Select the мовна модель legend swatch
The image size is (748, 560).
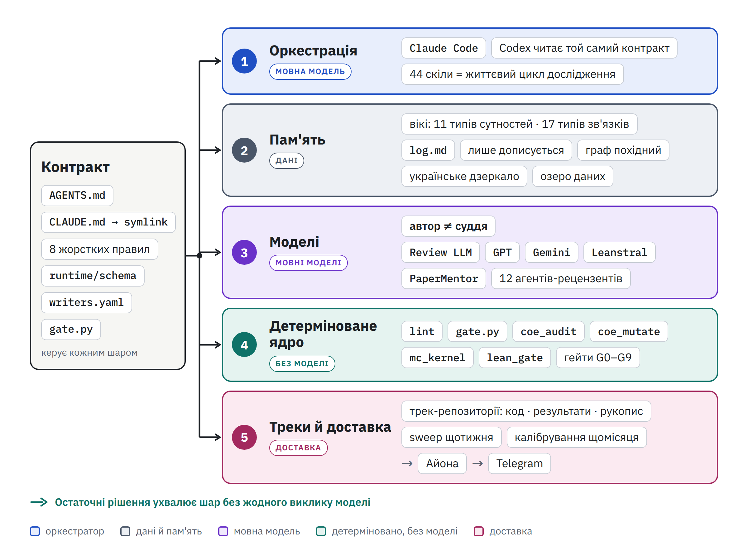pyautogui.click(x=223, y=531)
